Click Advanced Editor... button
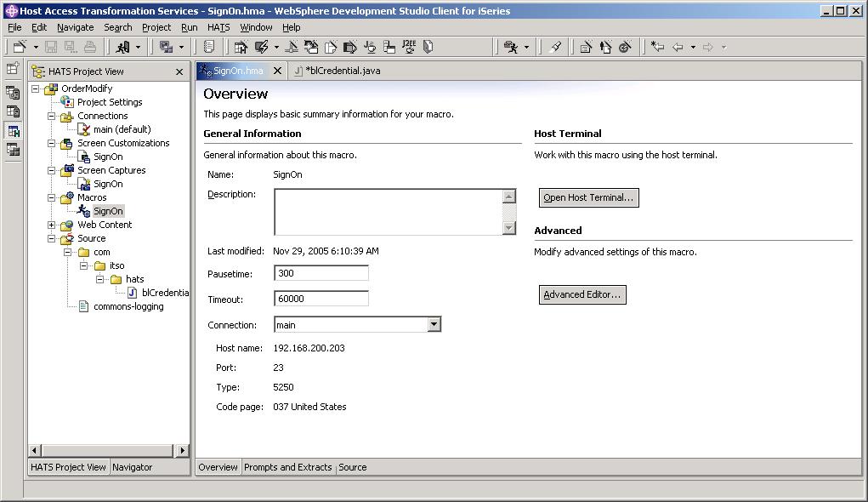Image resolution: width=868 pixels, height=502 pixels. 582,294
